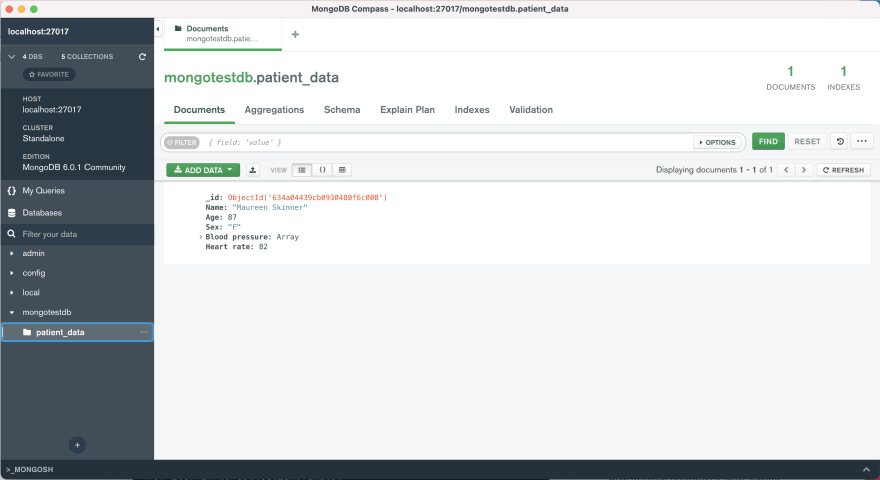The height and width of the screenshot is (480, 880).
Task: Expand the Mongosh shell panel chevron
Action: click(866, 469)
